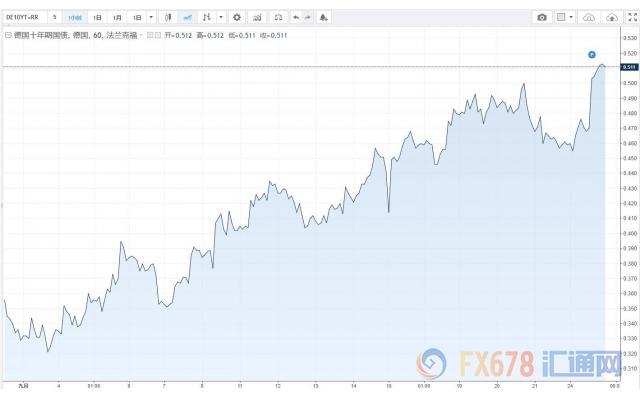640x400 pixels.
Task: Switch to the 1 month interval
Action: click(x=117, y=17)
